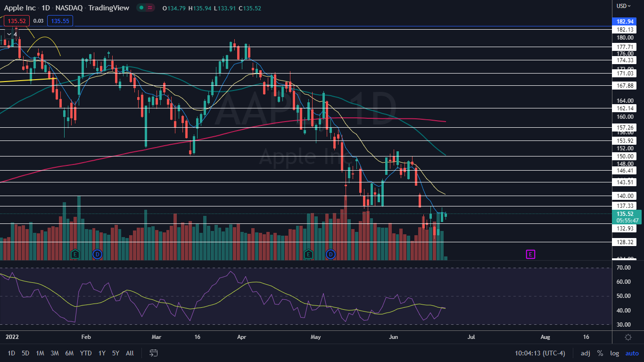
Task: Click the red sell price 135.52 button
Action: (17, 21)
